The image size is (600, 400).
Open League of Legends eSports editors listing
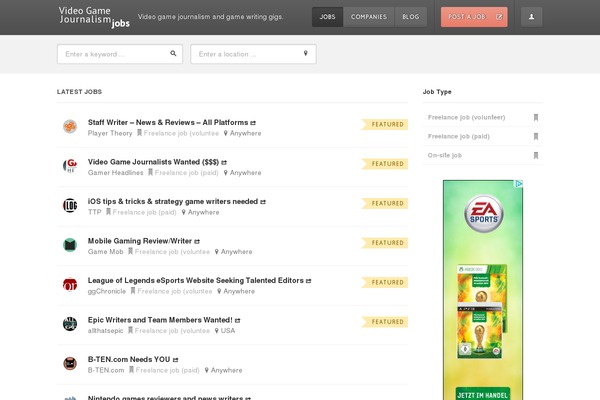pyautogui.click(x=196, y=280)
